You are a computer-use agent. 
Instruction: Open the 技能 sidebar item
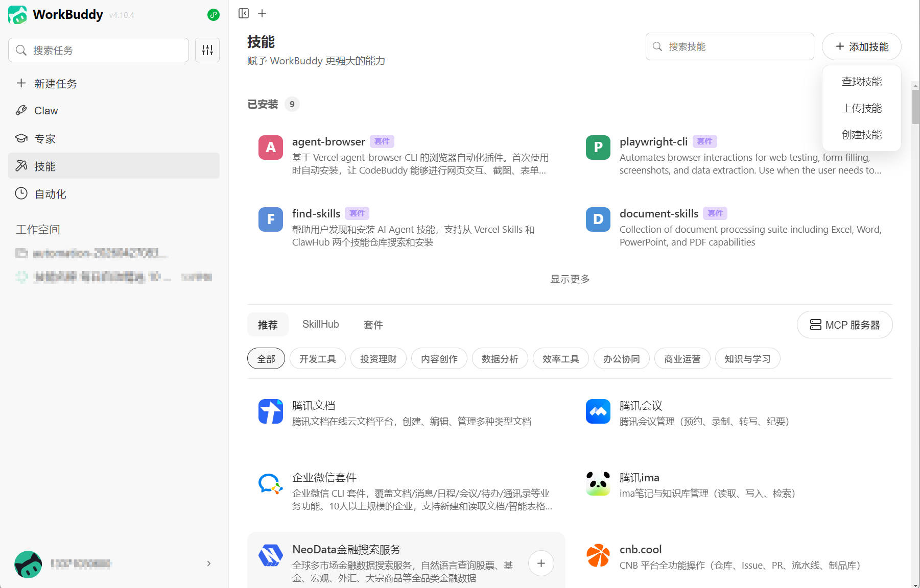[x=114, y=166]
